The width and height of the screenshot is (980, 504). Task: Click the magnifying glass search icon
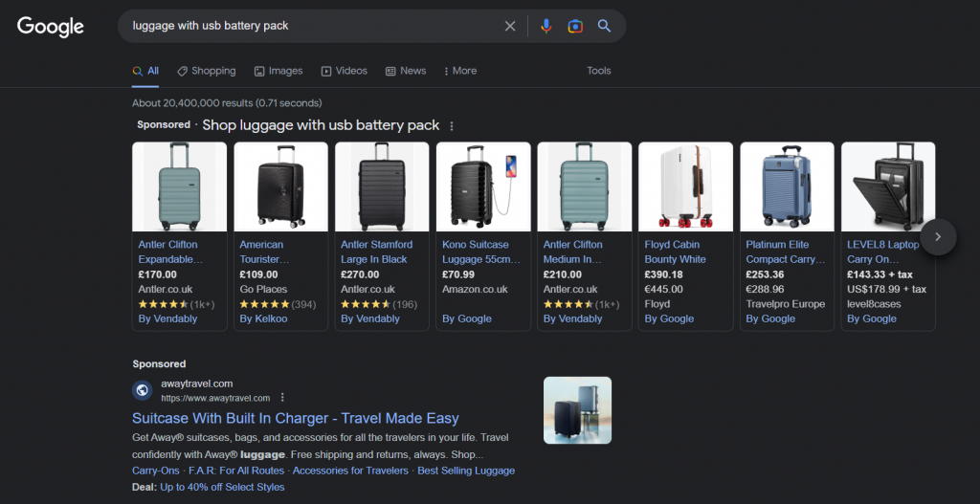click(604, 26)
